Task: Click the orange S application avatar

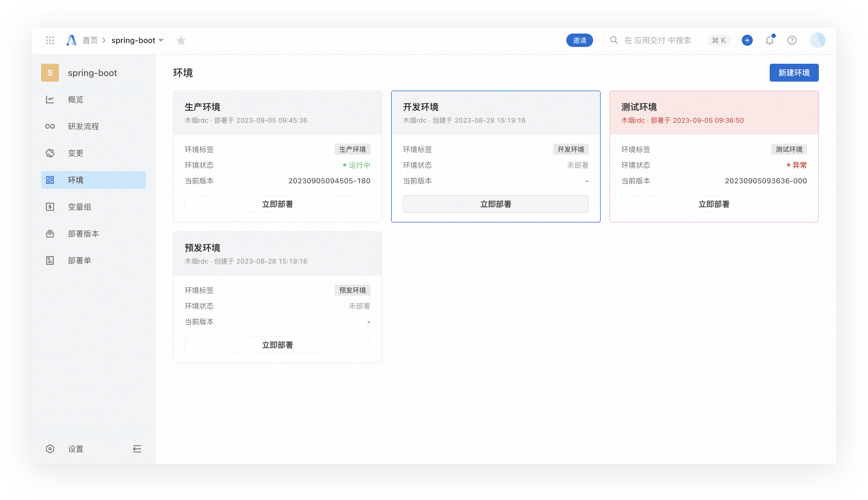Action: [x=50, y=72]
